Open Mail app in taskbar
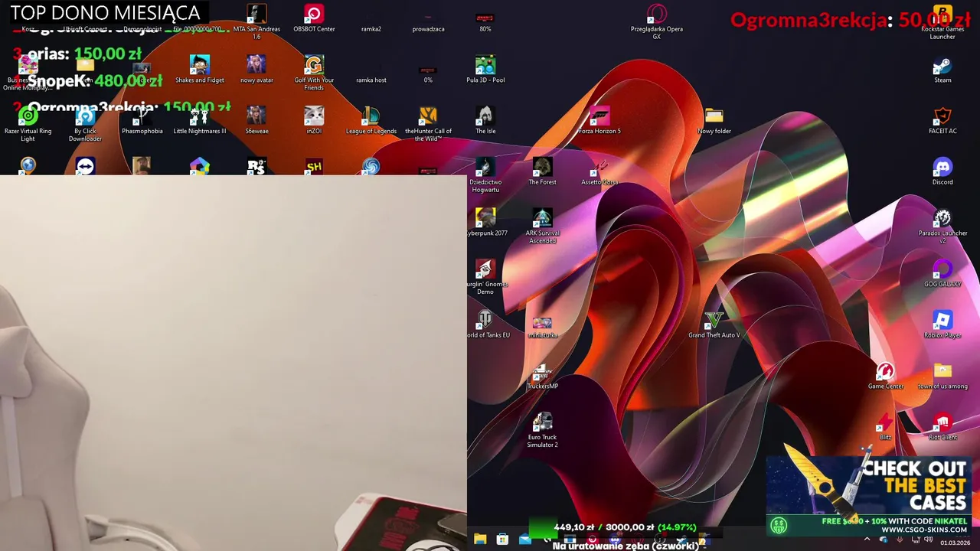This screenshot has width=980, height=551. tap(524, 540)
